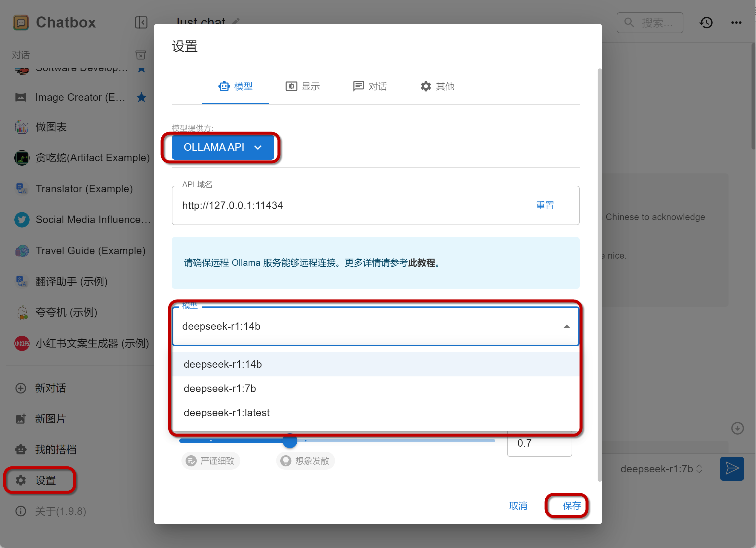
Task: Switch to the 对话 settings tab
Action: tap(370, 86)
